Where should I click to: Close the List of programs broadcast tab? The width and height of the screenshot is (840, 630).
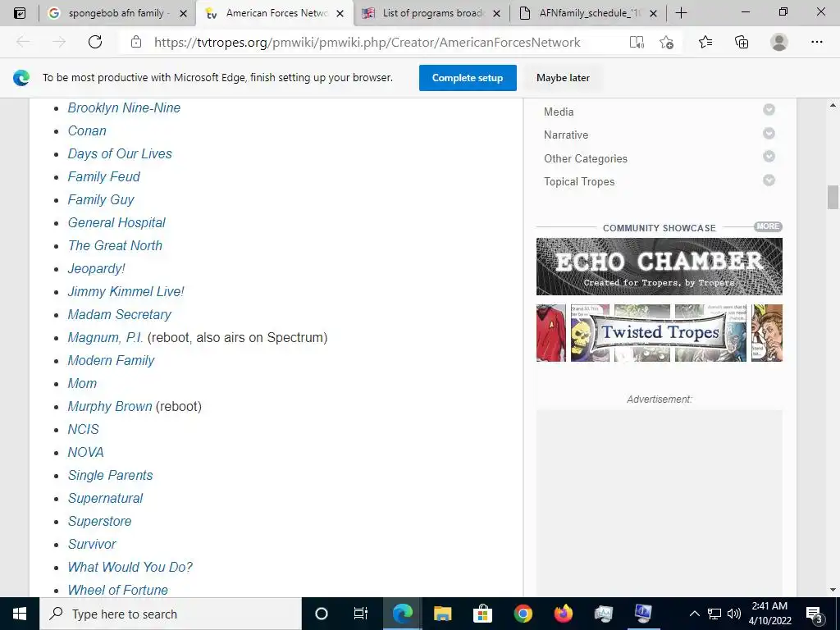[496, 13]
